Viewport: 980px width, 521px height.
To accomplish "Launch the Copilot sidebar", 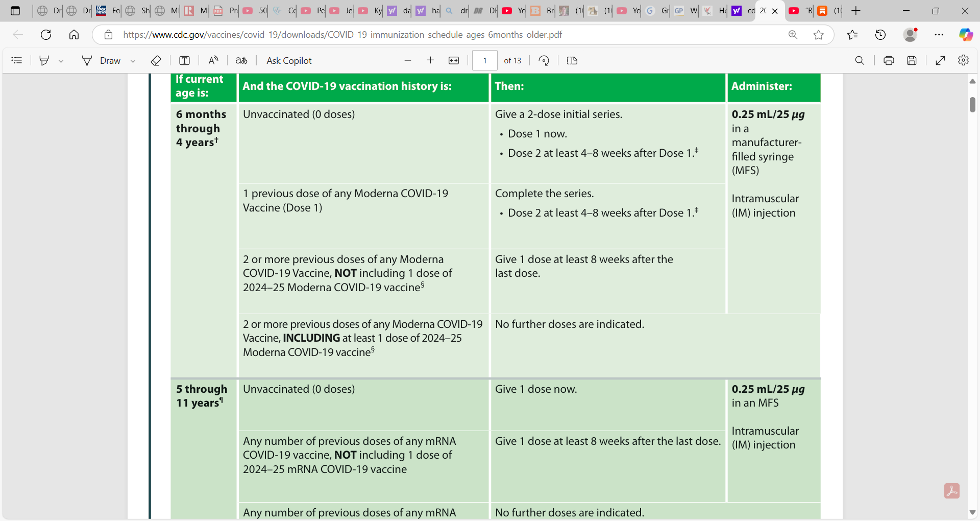I will (x=966, y=35).
